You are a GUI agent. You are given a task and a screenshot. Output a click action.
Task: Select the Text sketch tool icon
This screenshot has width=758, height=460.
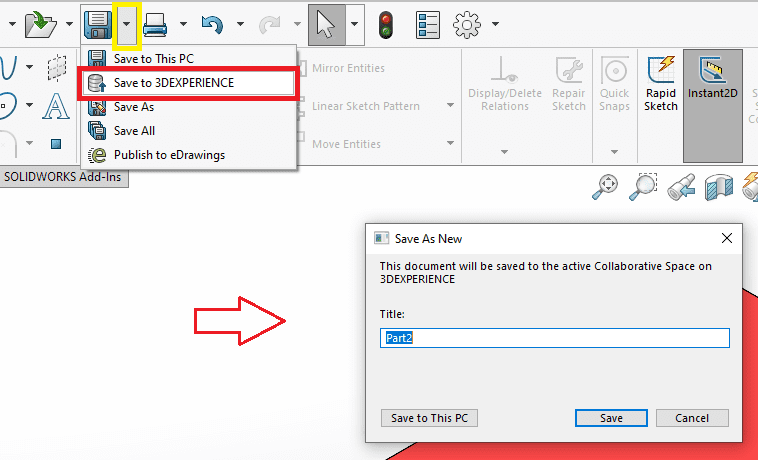click(x=56, y=106)
